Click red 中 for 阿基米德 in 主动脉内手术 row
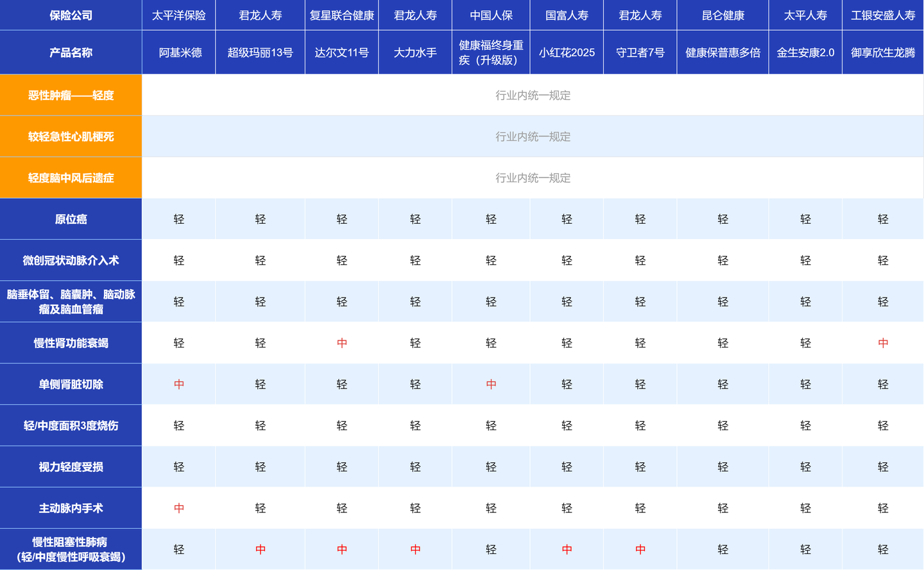 [179, 508]
